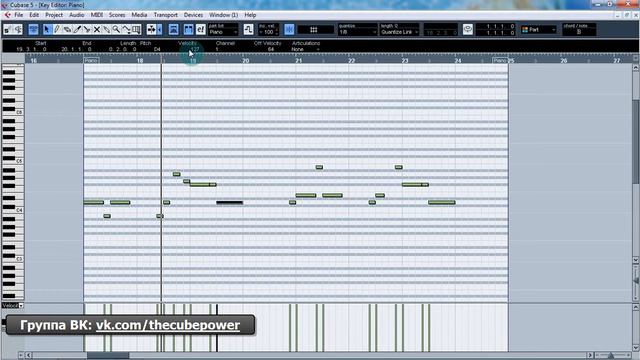This screenshot has height=360, width=640.
Task: Select the Mute X tool
Action: pos(97,29)
